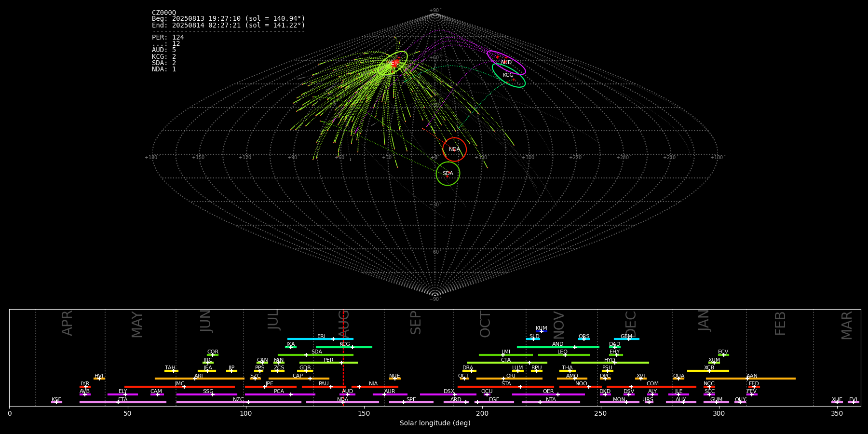This screenshot has width=868, height=434.
Task: Click the +90° north pole label on sky map
Action: point(435,11)
